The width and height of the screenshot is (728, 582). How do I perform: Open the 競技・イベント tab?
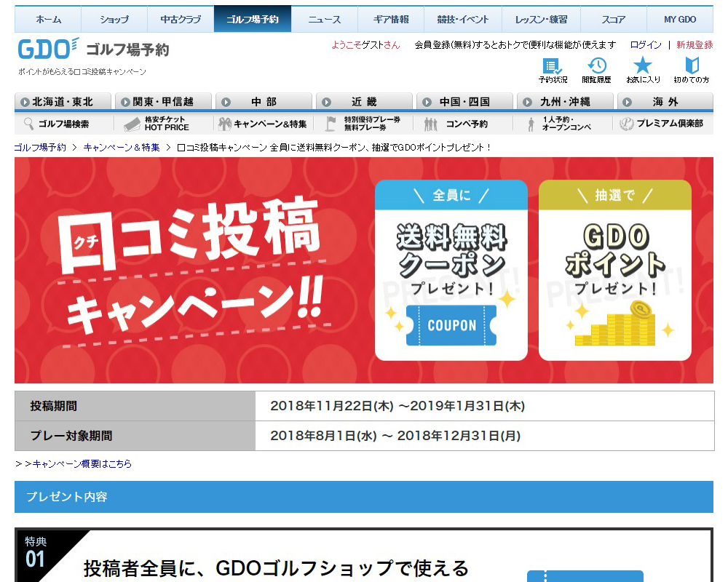(463, 20)
